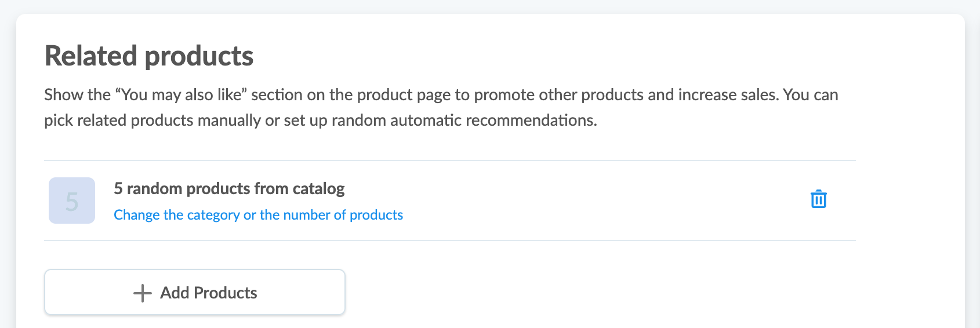Click the word 'Related' in the heading
980x328 pixels.
(90, 56)
